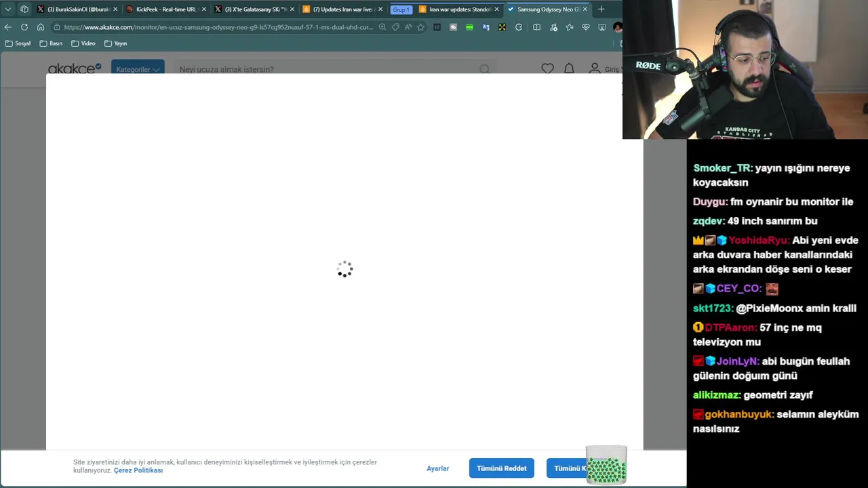Close the Samsung Odyssey Neo tab
The height and width of the screenshot is (488, 868).
(x=585, y=9)
